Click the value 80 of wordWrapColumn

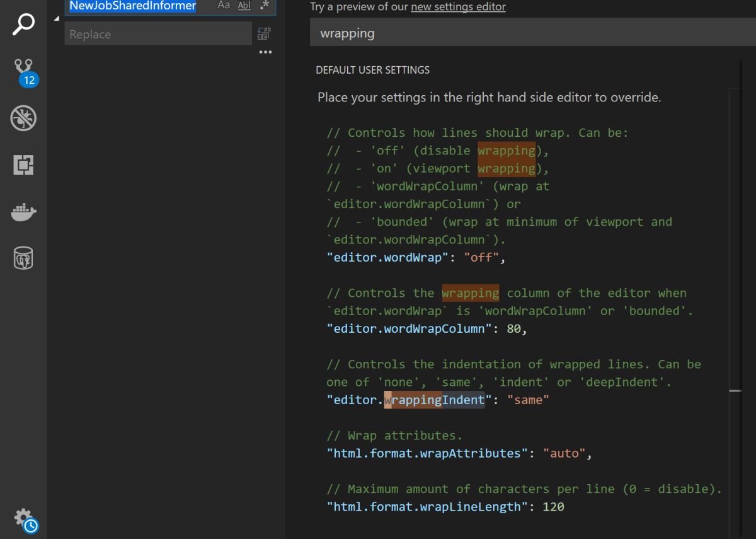(x=513, y=328)
